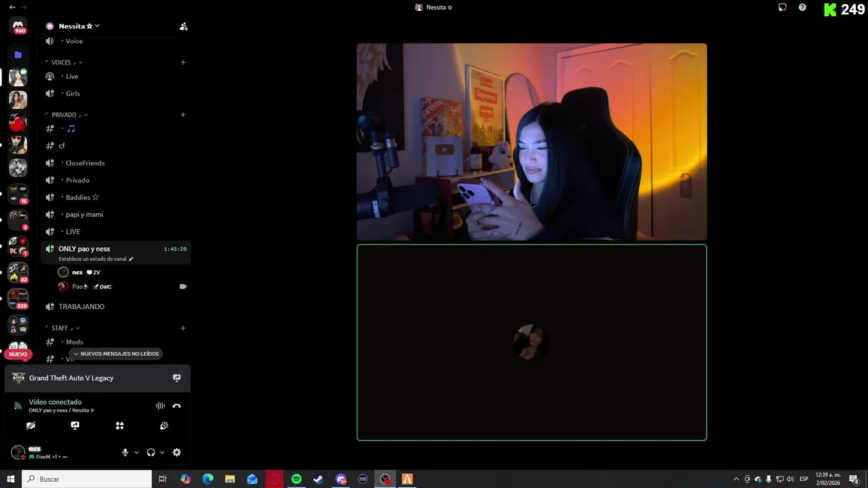The height and width of the screenshot is (488, 868).
Task: Mute the microphone
Action: [125, 452]
